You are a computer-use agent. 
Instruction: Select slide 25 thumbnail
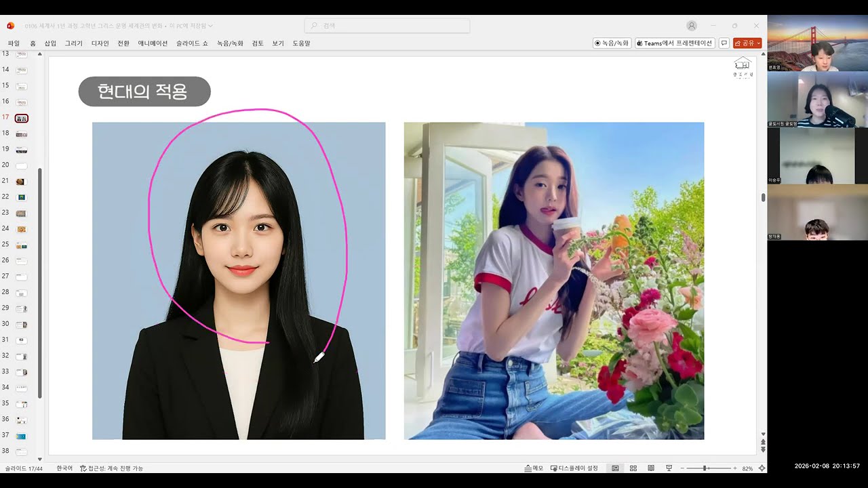[22, 245]
